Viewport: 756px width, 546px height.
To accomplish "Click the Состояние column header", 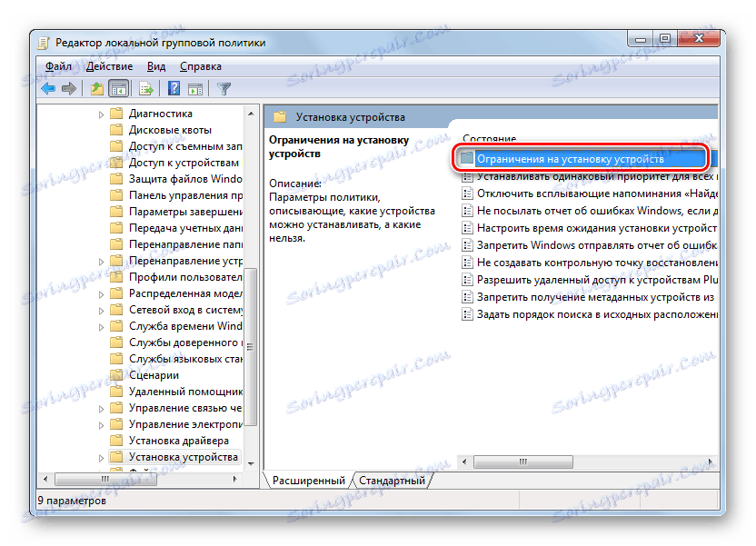I will tap(490, 139).
